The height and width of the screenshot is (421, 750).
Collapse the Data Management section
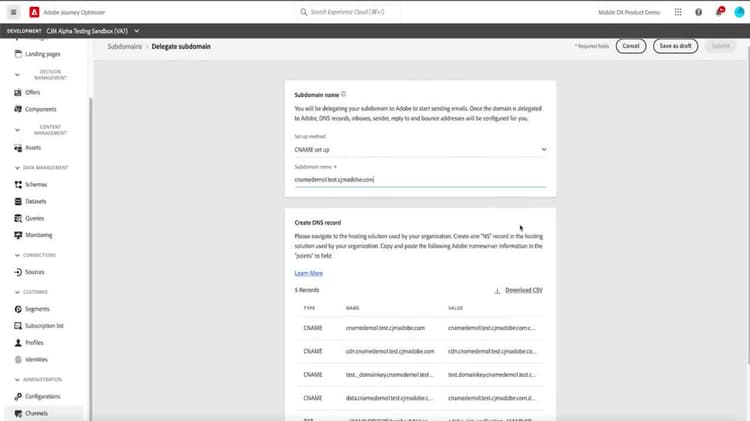tap(17, 168)
